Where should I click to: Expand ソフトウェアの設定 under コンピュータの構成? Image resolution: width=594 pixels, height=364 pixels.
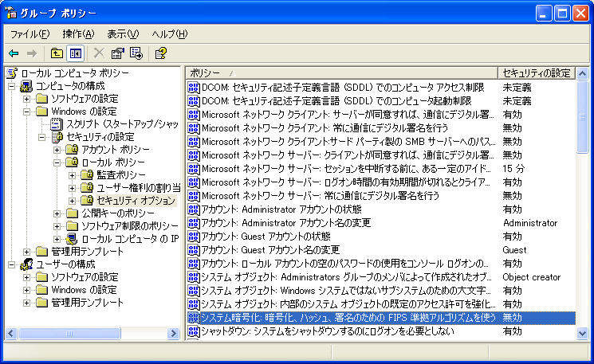(26, 99)
